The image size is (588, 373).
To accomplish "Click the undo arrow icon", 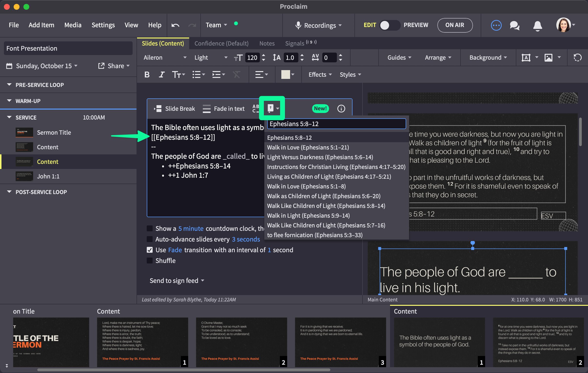I will (175, 25).
